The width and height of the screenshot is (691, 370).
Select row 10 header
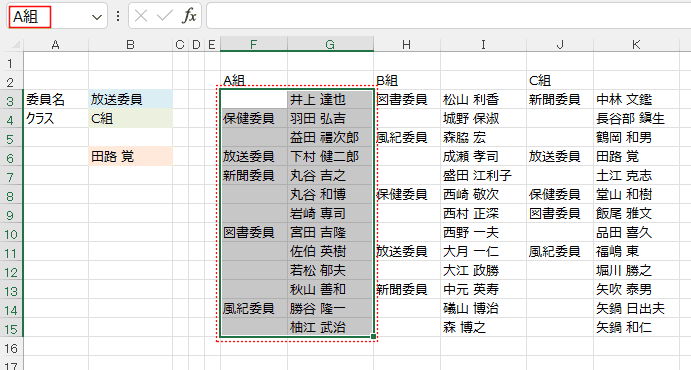point(11,233)
